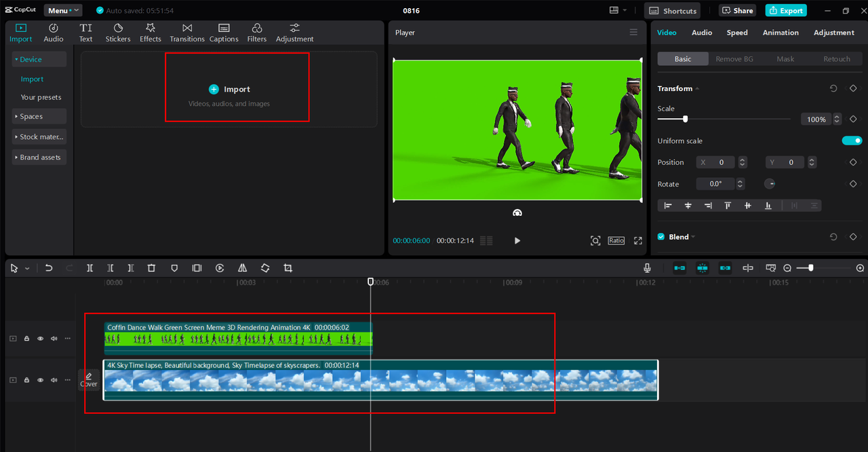Click the timeline zoom-in plus icon

point(861,268)
